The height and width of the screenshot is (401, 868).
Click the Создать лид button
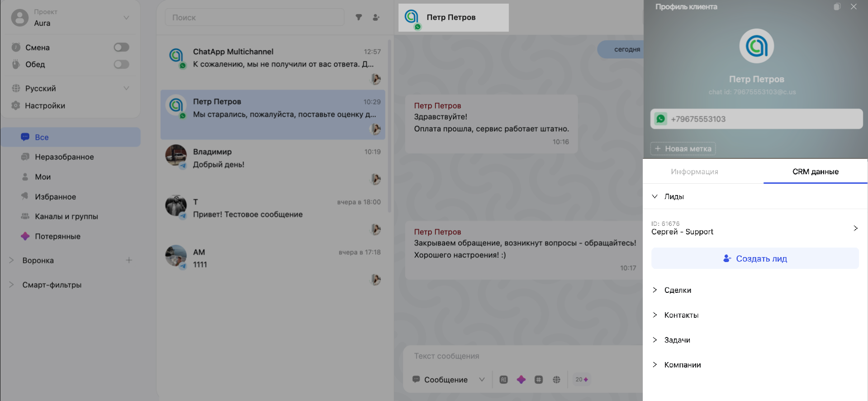pyautogui.click(x=755, y=258)
